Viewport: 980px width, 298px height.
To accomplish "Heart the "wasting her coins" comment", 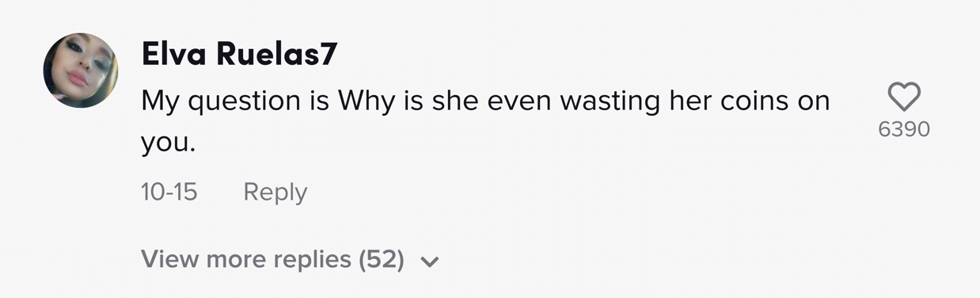I will 903,97.
